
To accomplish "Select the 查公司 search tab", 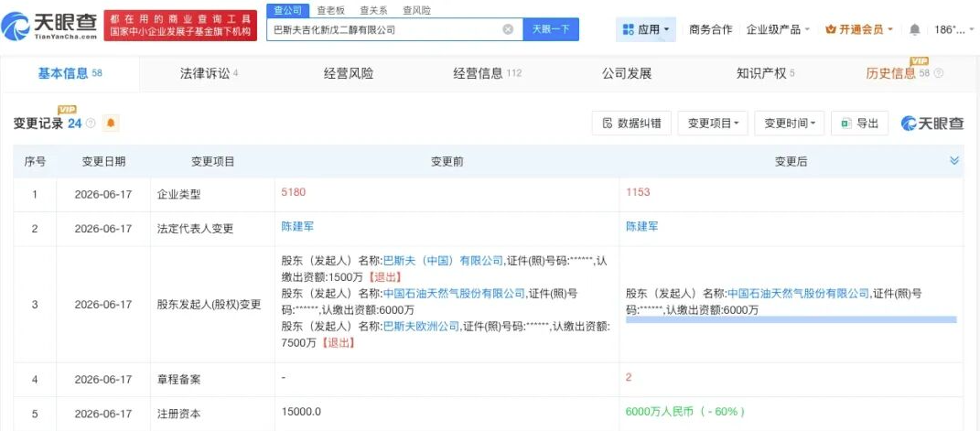I will [x=287, y=10].
